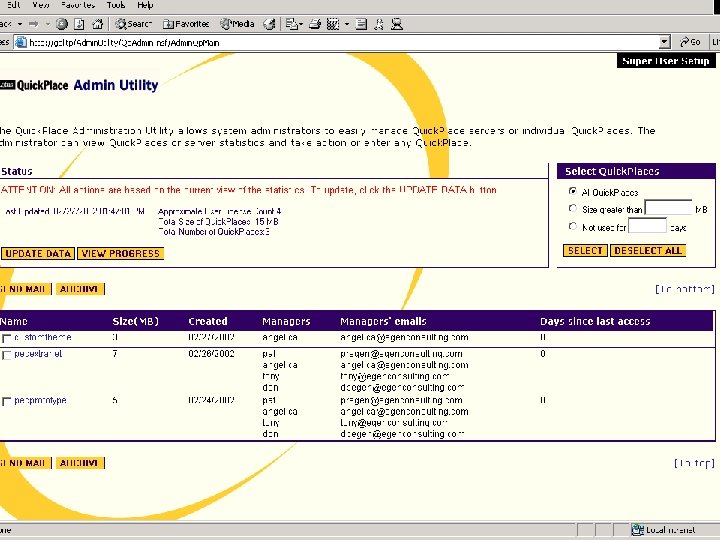Open the Favorites menu
Screen dimensions: 720x540
tap(78, 5)
